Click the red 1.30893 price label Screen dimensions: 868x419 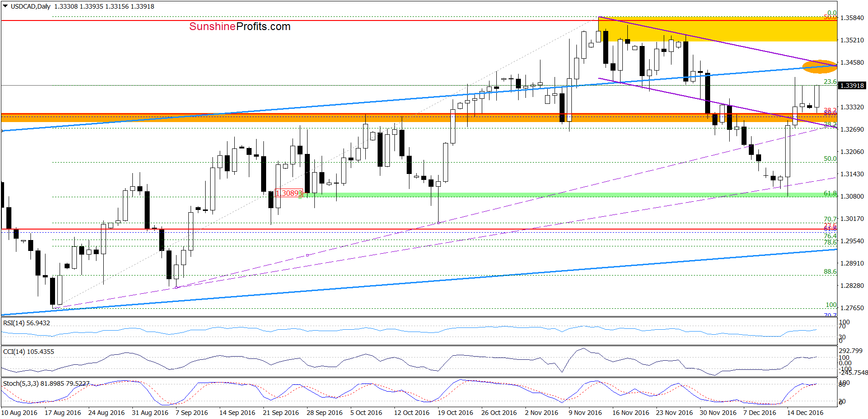[288, 193]
